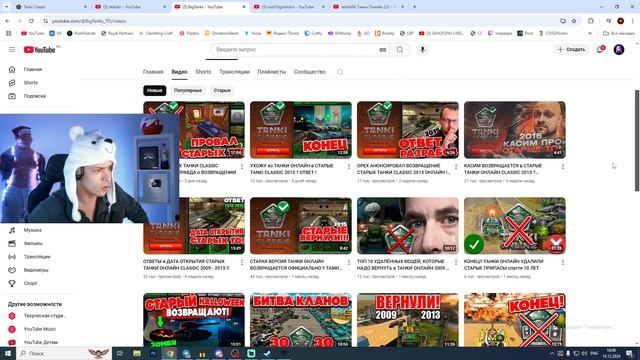Open Photoshop from the taskbar
Image resolution: width=640 pixels, height=360 pixels.
click(x=153, y=353)
